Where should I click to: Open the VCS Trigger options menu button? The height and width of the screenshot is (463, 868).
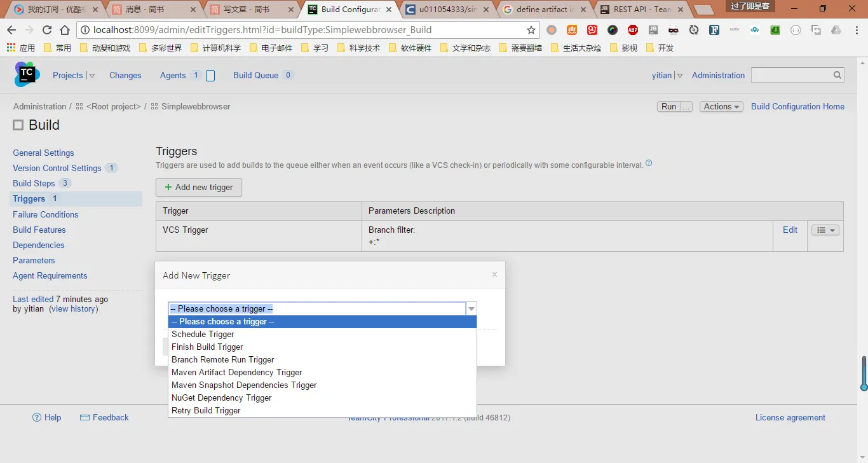[x=825, y=230]
